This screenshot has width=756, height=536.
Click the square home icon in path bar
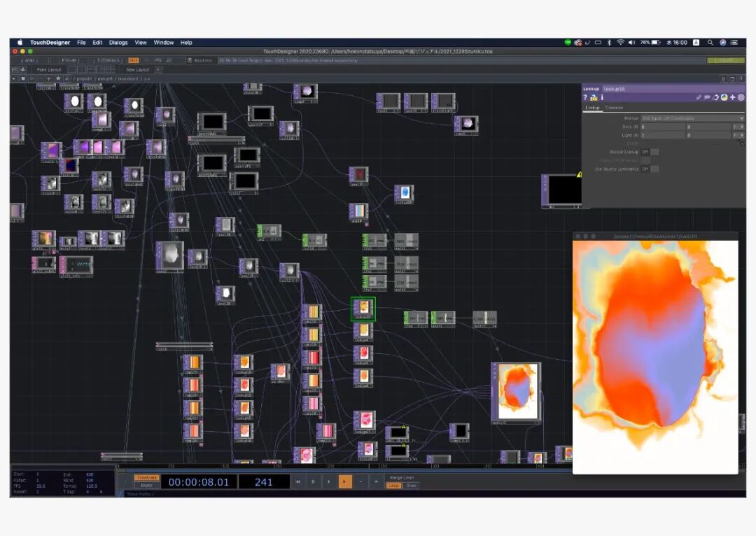click(x=22, y=78)
